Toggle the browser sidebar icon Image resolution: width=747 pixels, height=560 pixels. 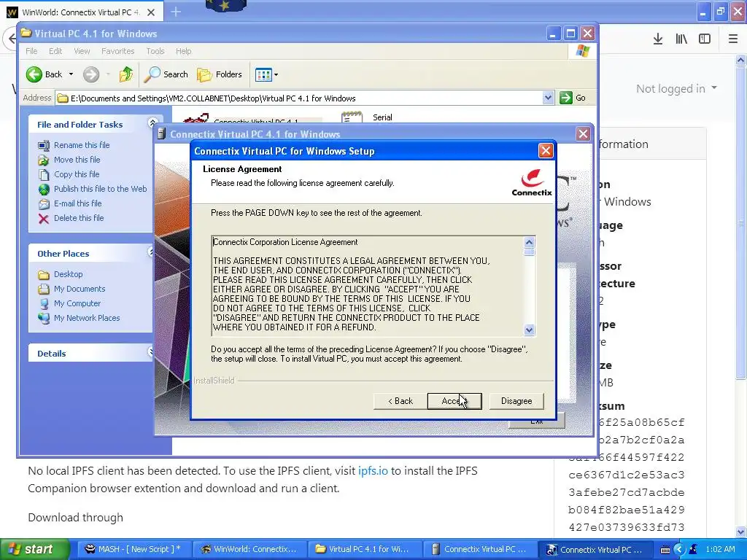point(705,39)
